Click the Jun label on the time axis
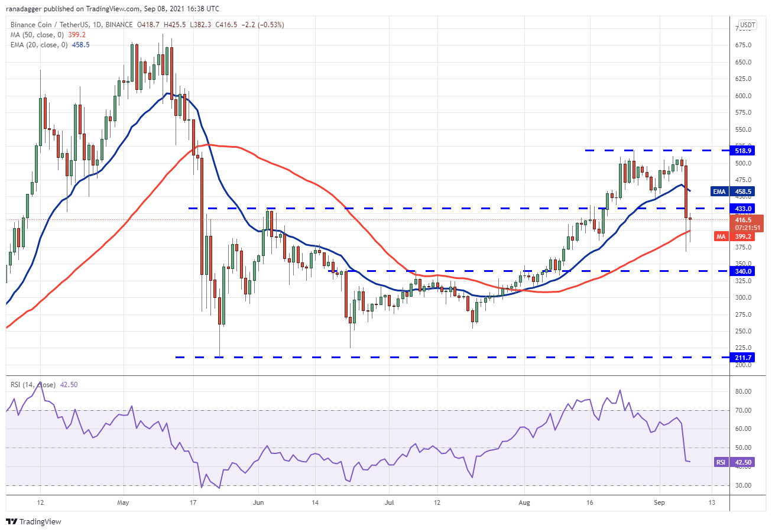772x532 pixels. point(257,502)
